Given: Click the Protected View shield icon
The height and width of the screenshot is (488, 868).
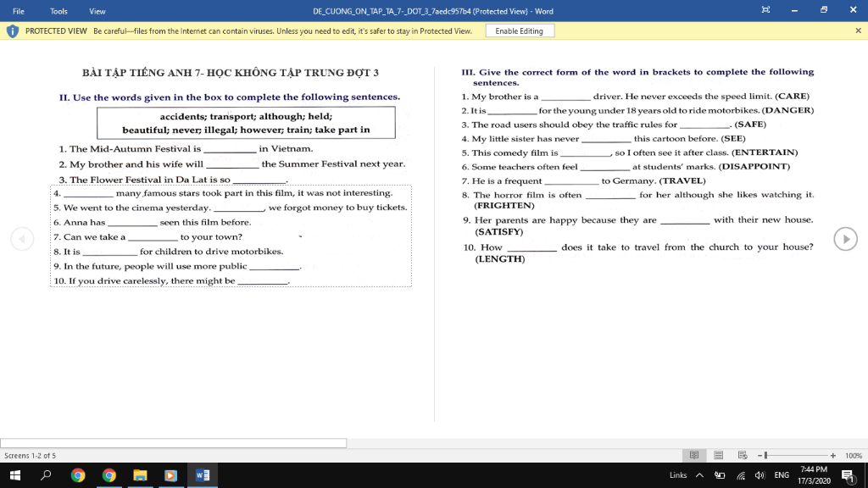Looking at the screenshot, I should click(12, 31).
